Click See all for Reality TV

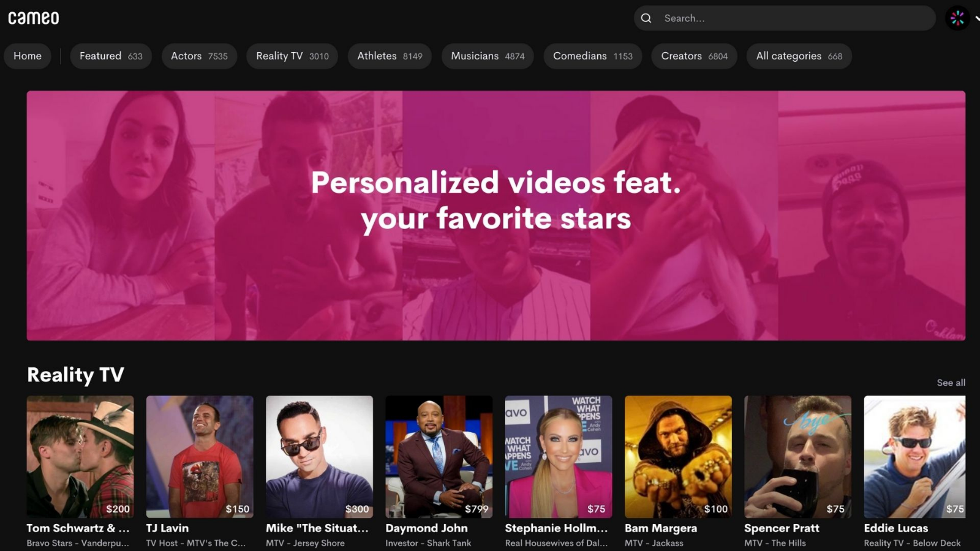click(x=951, y=383)
